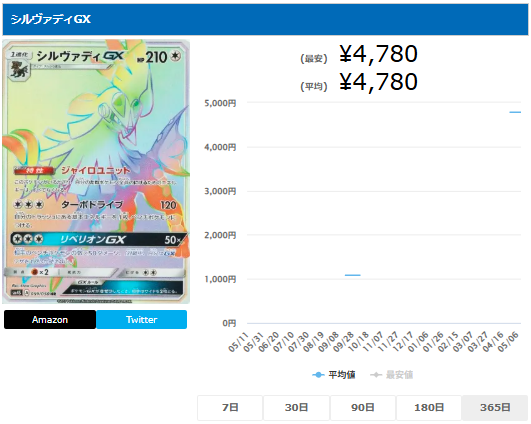Click the gray 最安値 legend marker icon
Screen dimensions: 531x424
click(x=376, y=375)
